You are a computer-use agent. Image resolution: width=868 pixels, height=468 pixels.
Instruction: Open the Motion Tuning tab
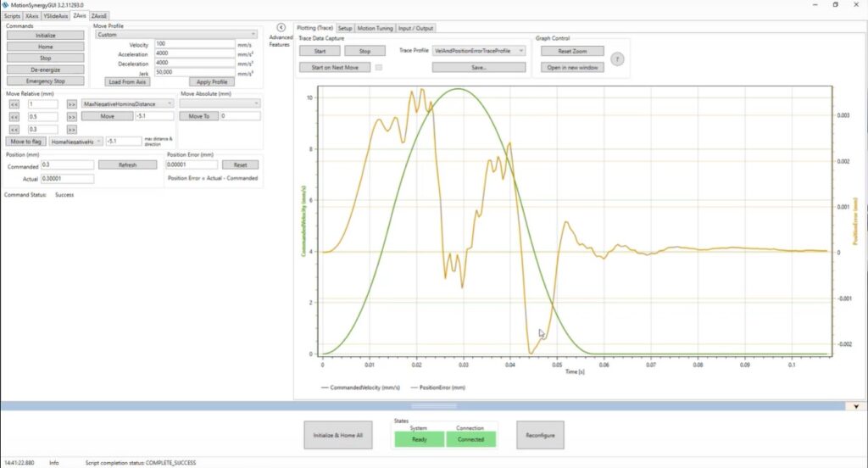pos(375,28)
